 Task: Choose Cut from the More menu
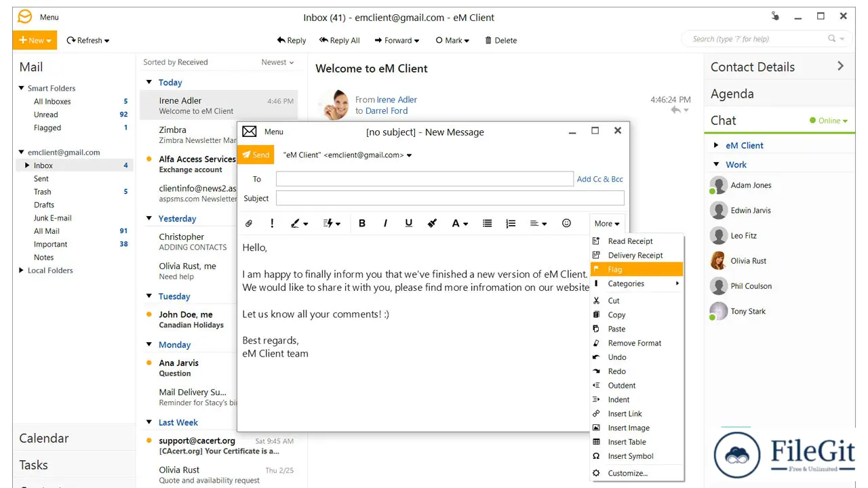(637, 301)
